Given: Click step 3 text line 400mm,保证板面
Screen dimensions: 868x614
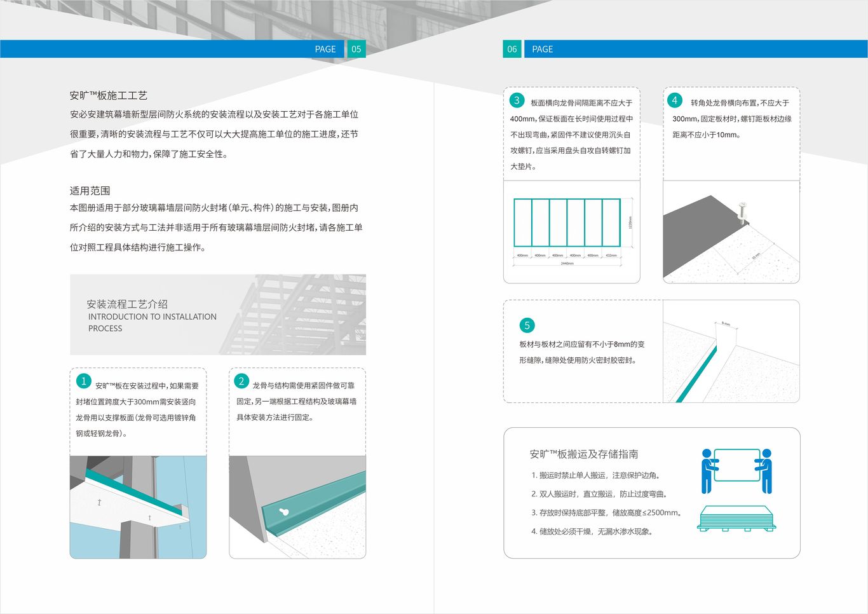Looking at the screenshot, I should [571, 119].
